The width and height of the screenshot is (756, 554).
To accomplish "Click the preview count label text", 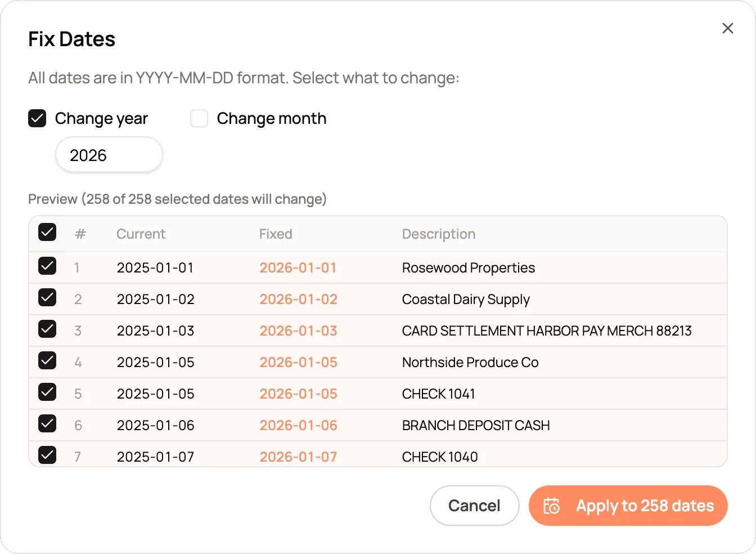I will (177, 199).
